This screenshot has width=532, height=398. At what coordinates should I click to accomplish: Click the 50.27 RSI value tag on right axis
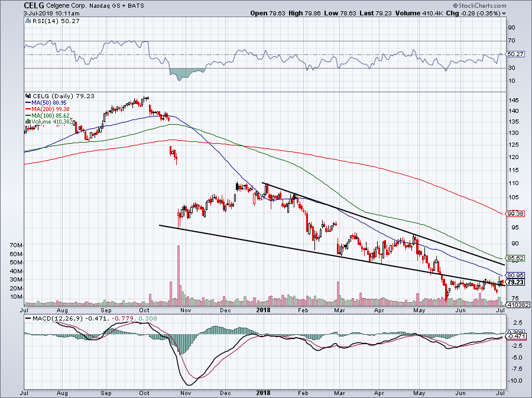coord(515,54)
